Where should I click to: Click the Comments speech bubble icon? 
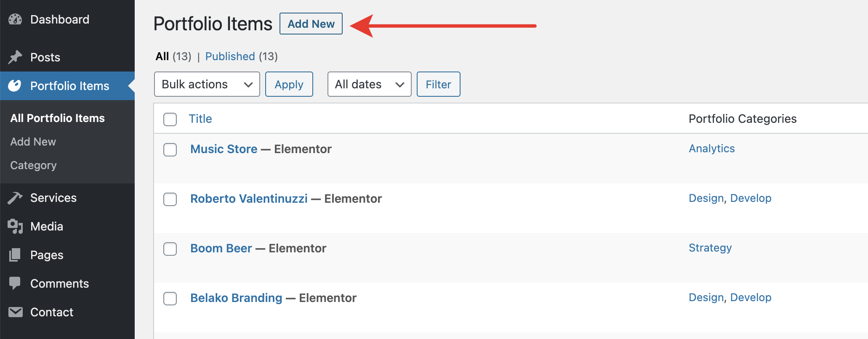tap(15, 283)
